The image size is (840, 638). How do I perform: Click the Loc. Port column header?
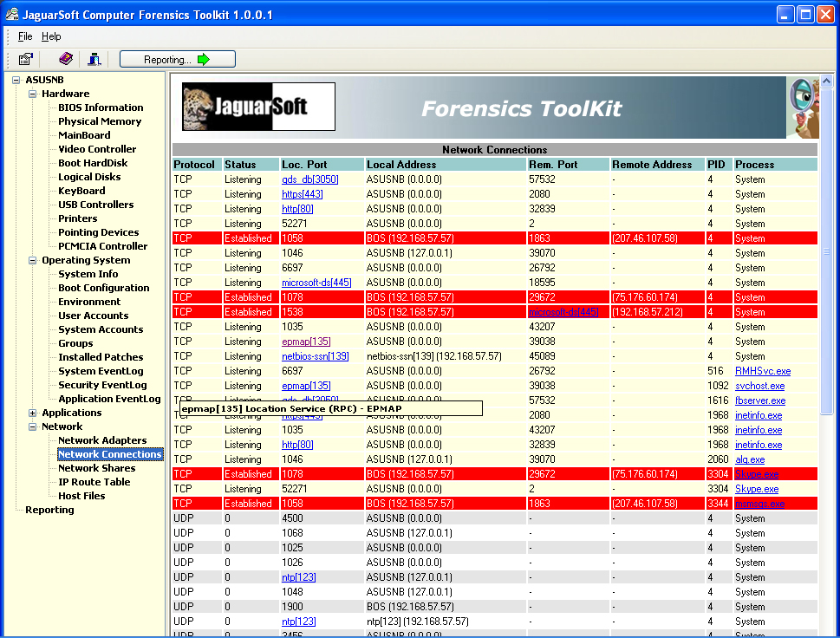click(x=322, y=165)
